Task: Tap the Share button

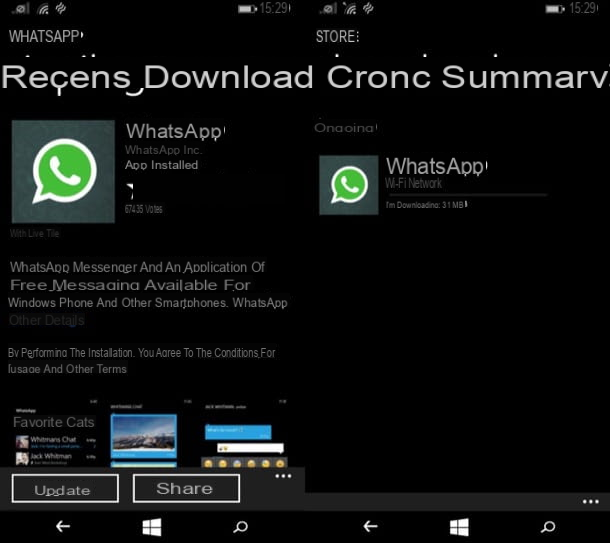Action: pos(186,488)
